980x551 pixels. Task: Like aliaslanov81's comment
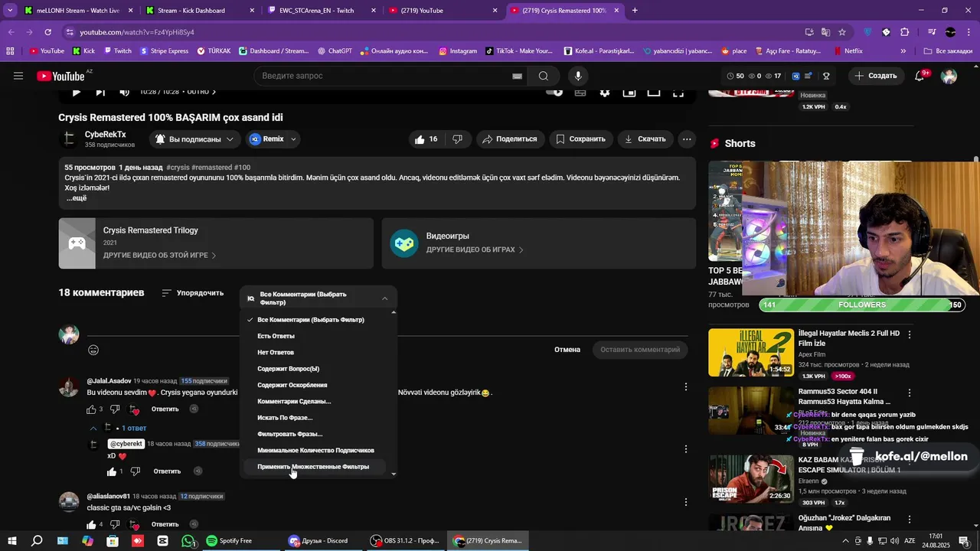[x=91, y=525]
